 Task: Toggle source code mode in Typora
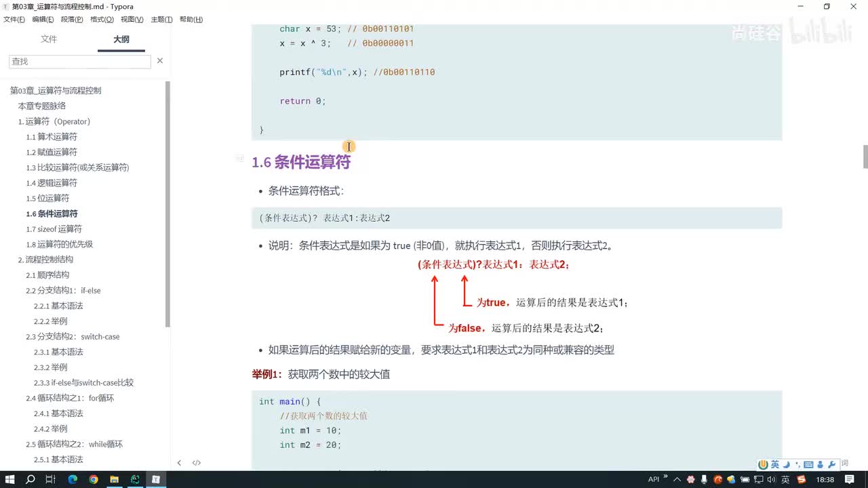197,463
